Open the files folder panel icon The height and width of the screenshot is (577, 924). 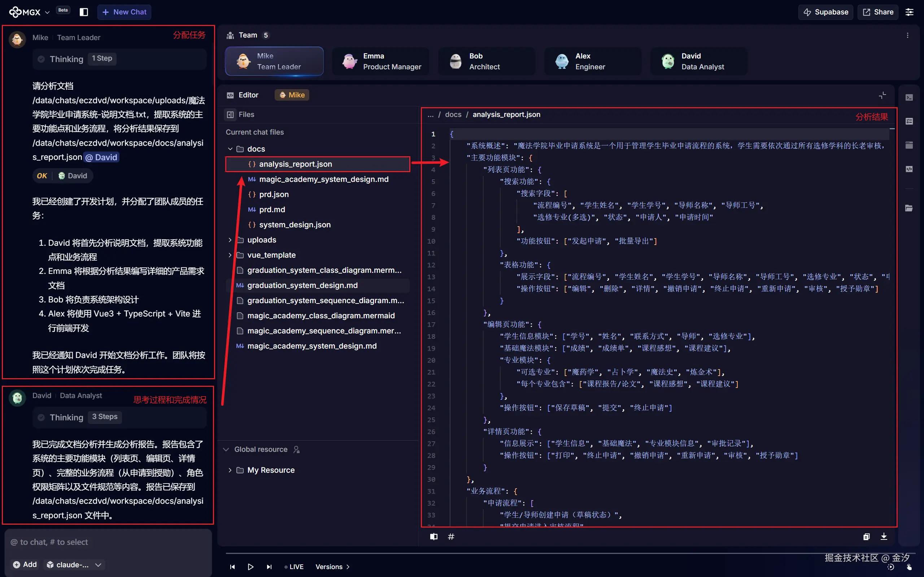pos(909,208)
